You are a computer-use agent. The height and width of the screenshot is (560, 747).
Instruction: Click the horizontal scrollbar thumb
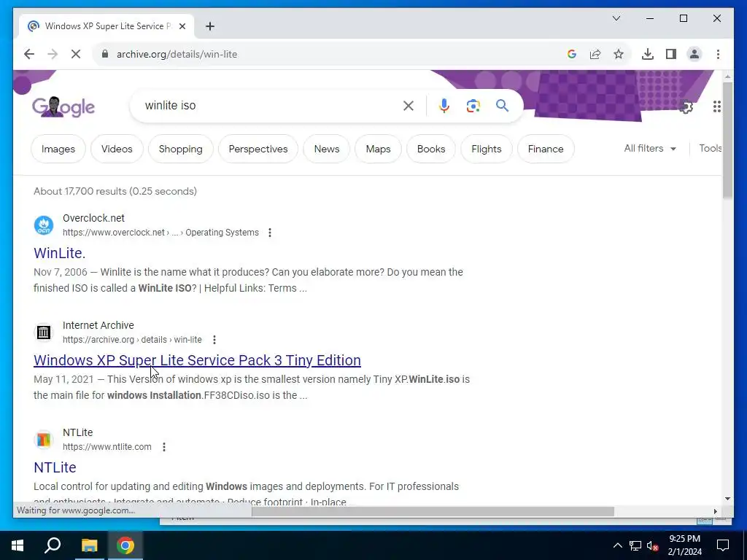pos(433,511)
